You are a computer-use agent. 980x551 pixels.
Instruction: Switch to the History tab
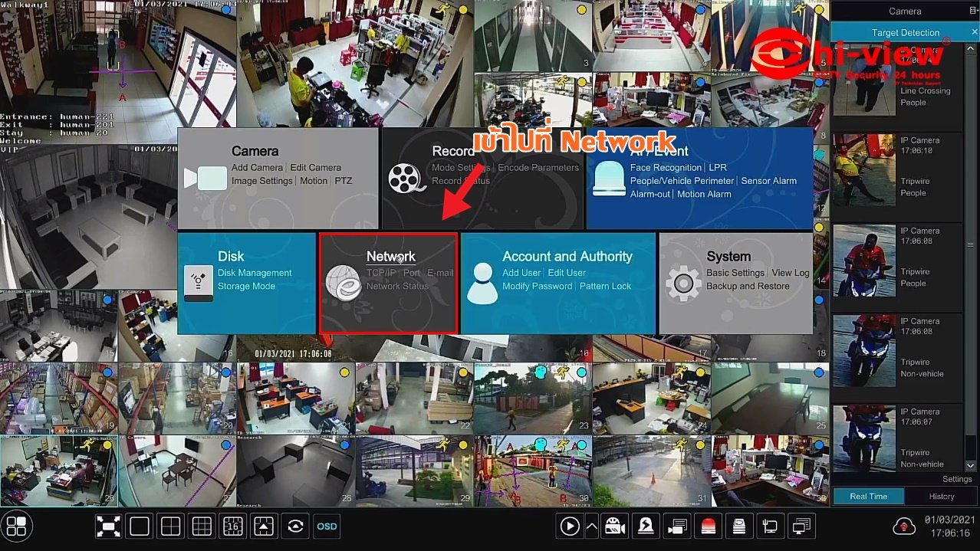click(942, 497)
